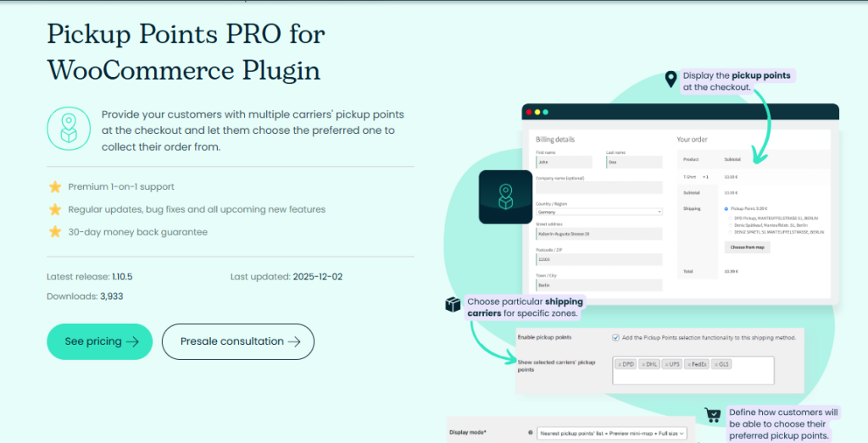This screenshot has height=443, width=868.
Task: Click the last updated date '2025-12-02'
Action: [318, 276]
